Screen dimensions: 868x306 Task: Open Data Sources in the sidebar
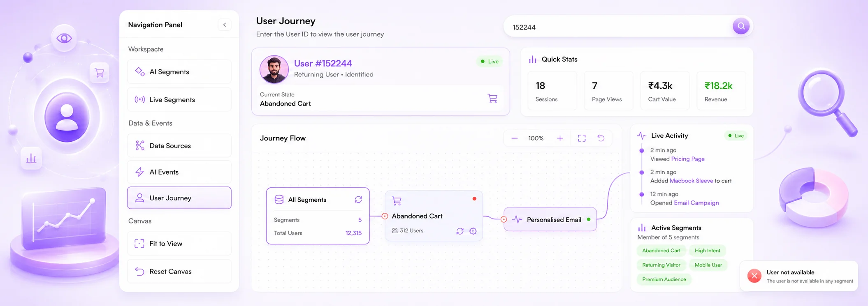pyautogui.click(x=179, y=145)
